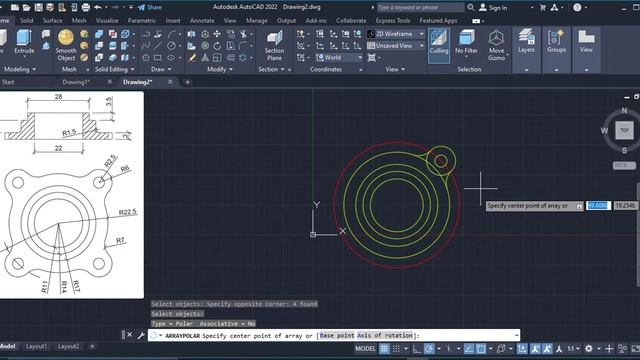
Task: Click the Undo arrow icon
Action: pyautogui.click(x=98, y=7)
